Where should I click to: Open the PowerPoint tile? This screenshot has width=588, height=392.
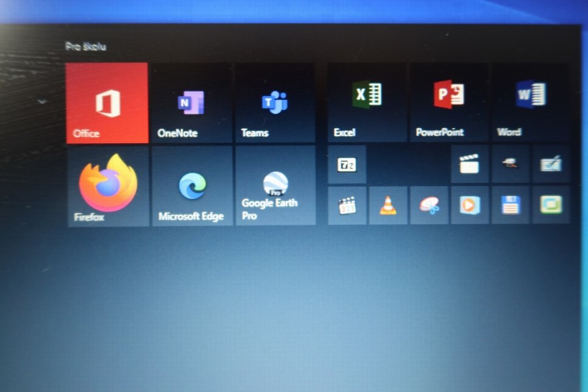(449, 103)
